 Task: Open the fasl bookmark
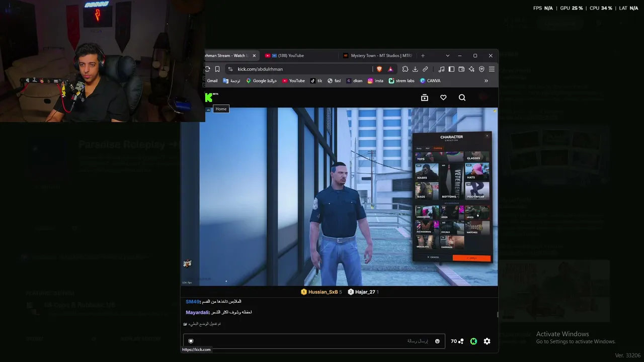(x=334, y=80)
